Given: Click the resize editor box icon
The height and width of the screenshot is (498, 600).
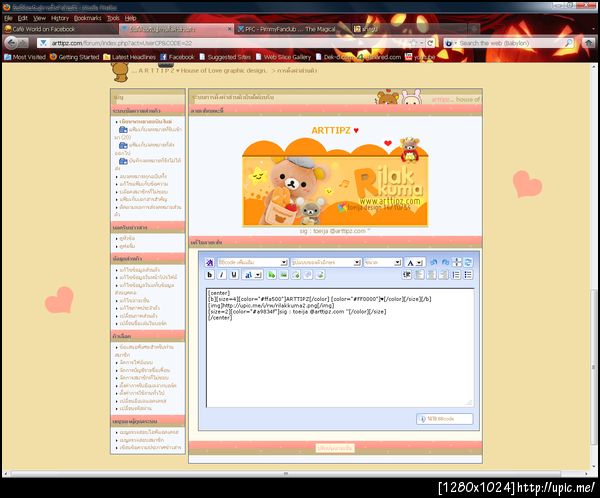Looking at the screenshot, I should click(x=457, y=262).
